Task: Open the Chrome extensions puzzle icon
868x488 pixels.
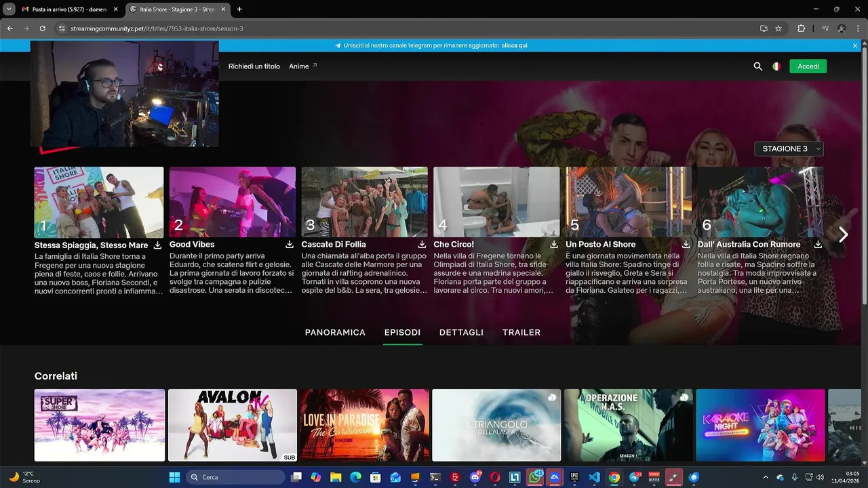Action: click(x=802, y=28)
